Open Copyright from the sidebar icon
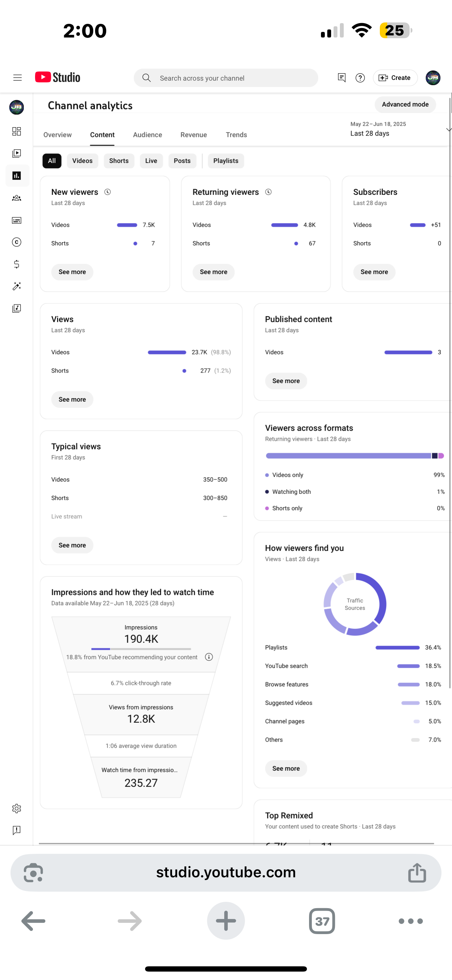The image size is (452, 980). (16, 242)
